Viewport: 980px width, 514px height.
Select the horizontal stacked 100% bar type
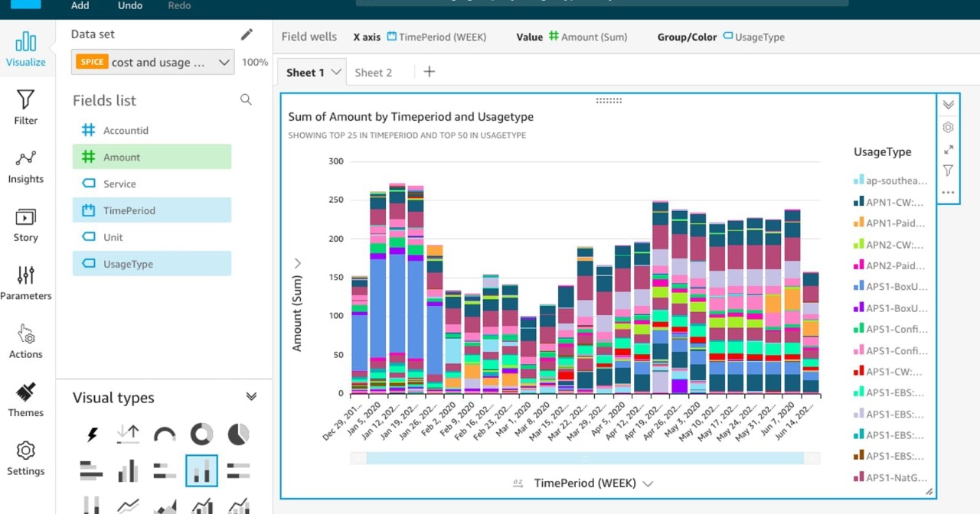pyautogui.click(x=238, y=470)
